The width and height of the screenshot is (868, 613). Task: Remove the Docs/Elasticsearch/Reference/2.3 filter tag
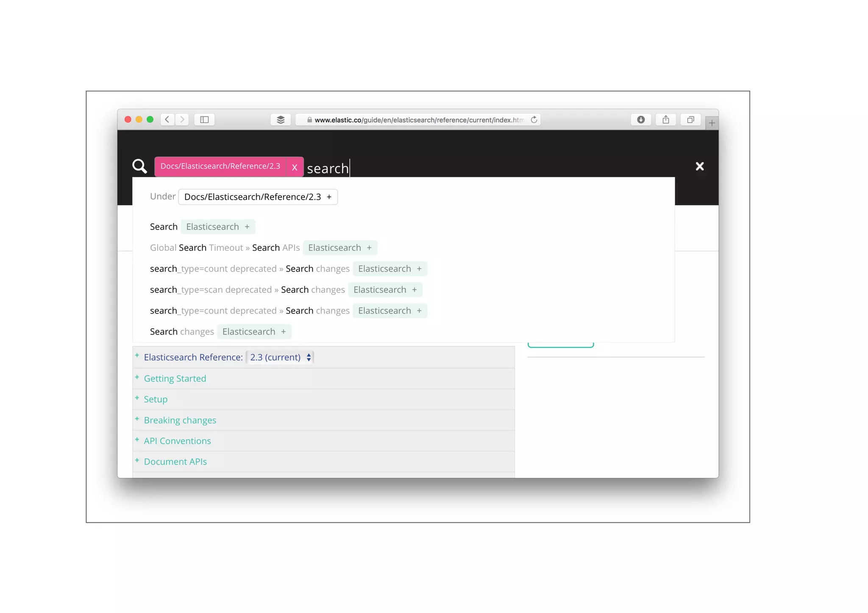click(x=295, y=167)
